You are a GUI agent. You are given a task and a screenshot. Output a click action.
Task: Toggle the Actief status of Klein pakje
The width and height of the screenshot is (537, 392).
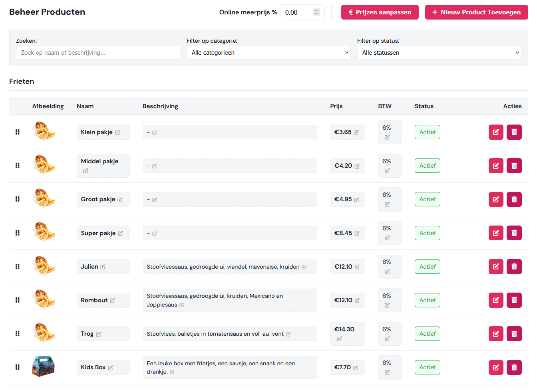pos(428,132)
